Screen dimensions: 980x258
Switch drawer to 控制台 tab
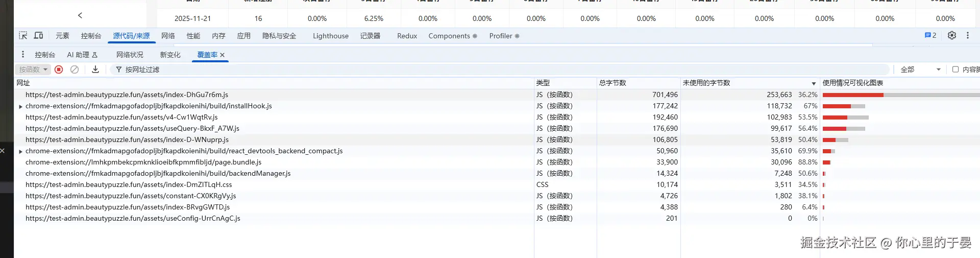(45, 55)
